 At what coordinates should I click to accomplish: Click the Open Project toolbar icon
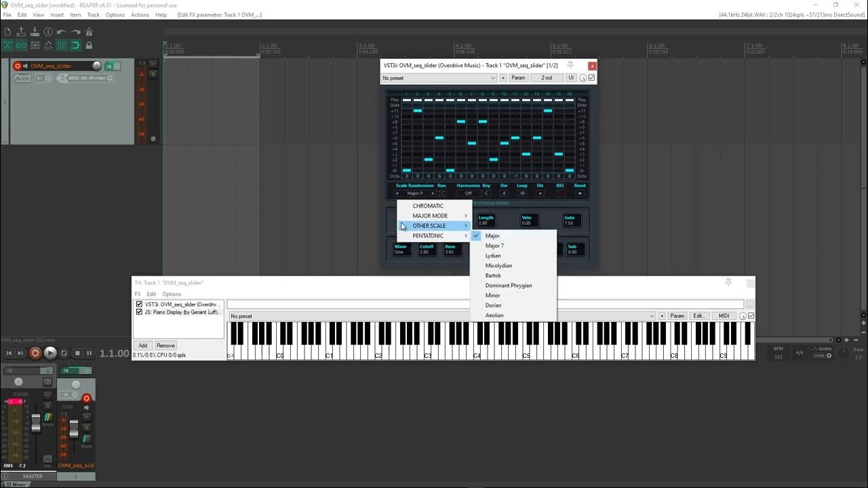point(21,32)
